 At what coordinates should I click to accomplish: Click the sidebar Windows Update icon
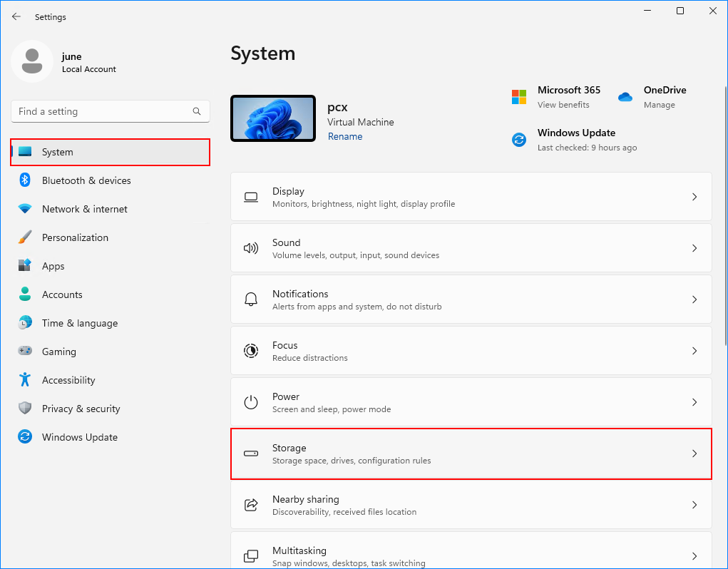pyautogui.click(x=25, y=436)
